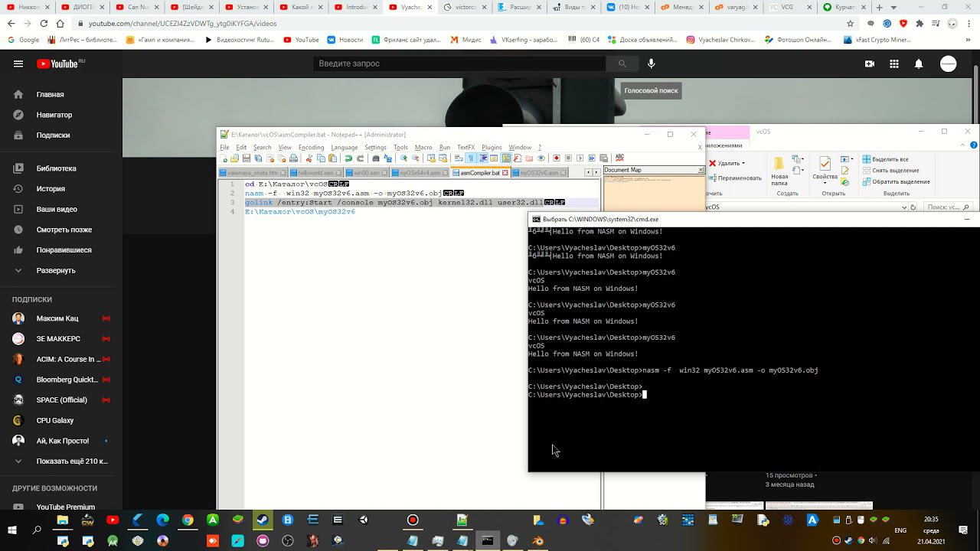The image size is (980, 551).
Task: Click Обратить выделение in Explorer
Action: (896, 181)
